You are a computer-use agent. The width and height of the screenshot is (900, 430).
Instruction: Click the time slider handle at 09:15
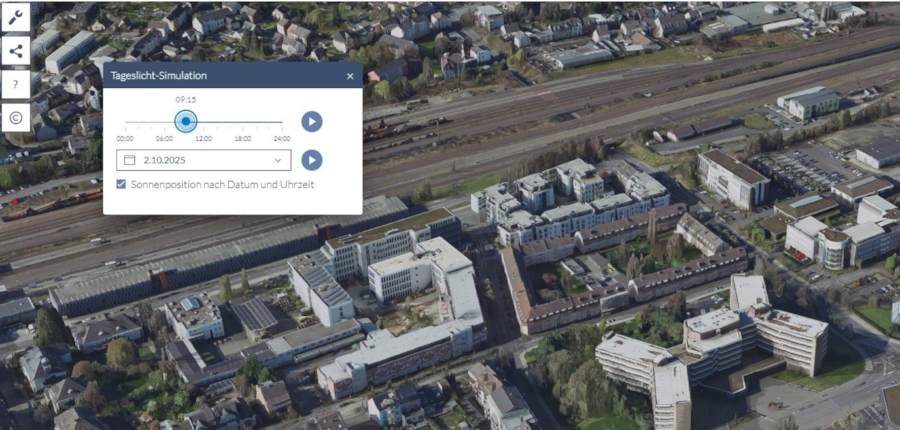click(185, 121)
